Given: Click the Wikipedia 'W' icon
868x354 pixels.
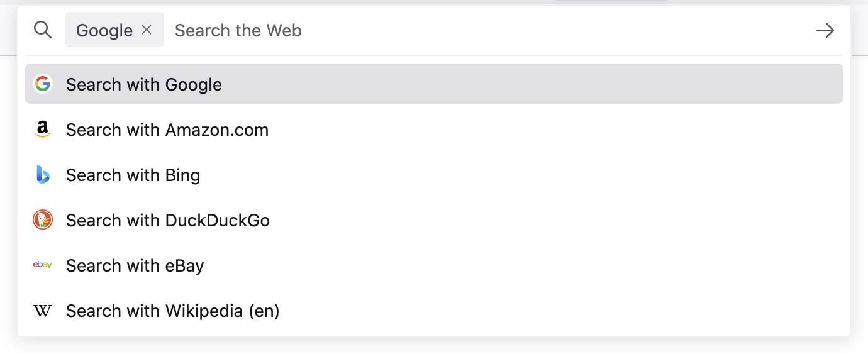Looking at the screenshot, I should [x=43, y=311].
